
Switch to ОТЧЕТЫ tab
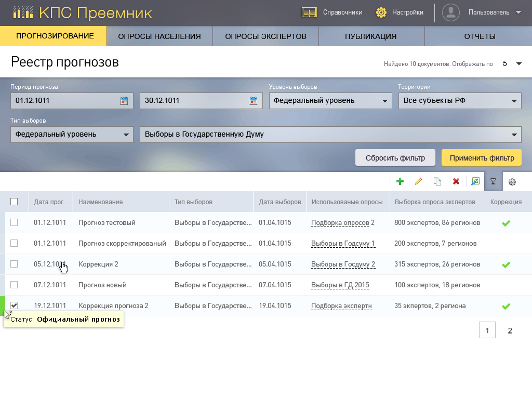tap(480, 36)
